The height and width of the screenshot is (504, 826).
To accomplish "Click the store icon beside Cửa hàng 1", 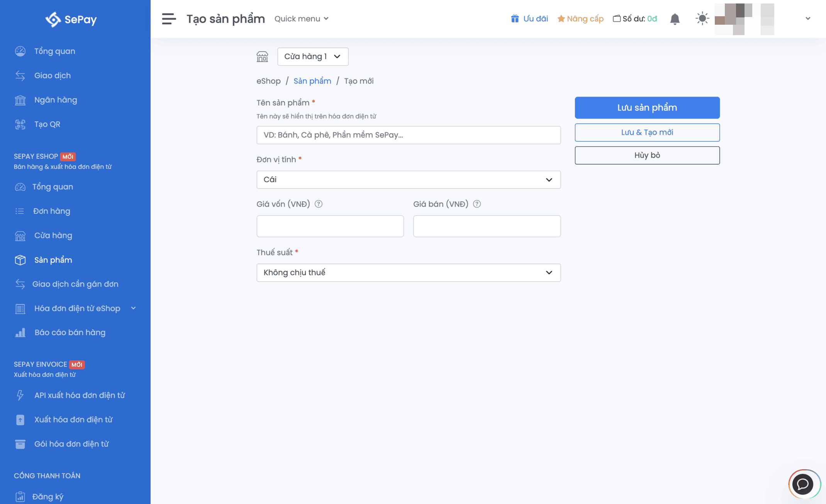I will (262, 57).
